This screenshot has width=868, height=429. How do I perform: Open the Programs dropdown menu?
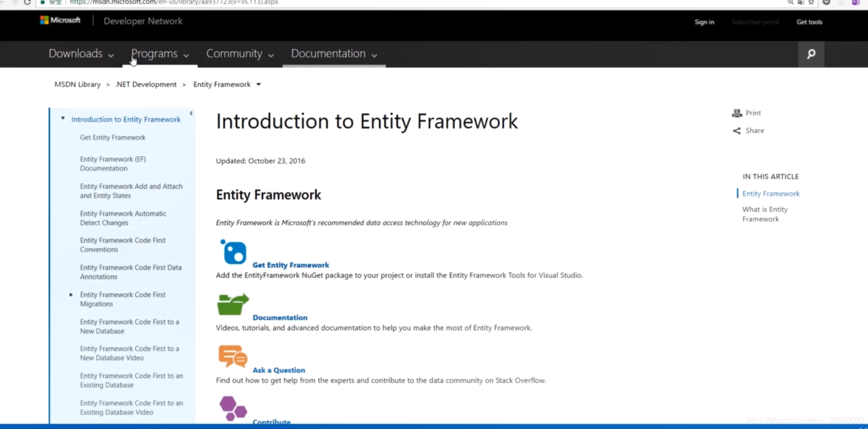(160, 54)
